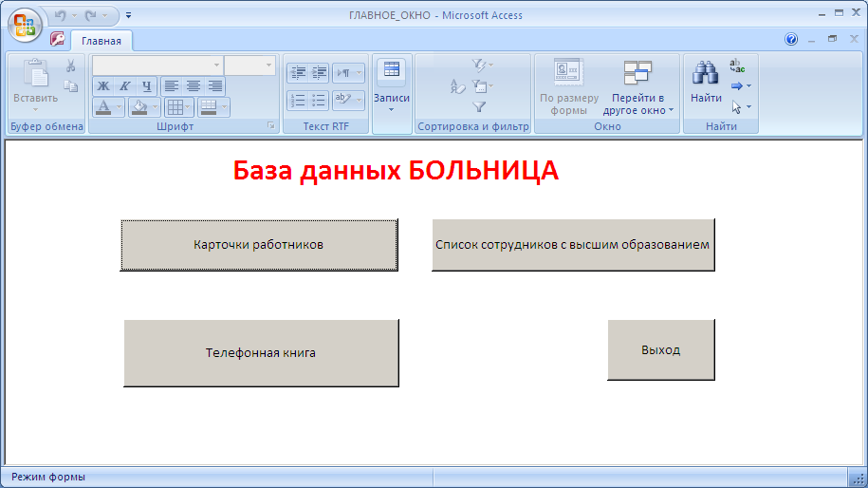Click the Undo arrow in quick access toolbar

(x=61, y=15)
